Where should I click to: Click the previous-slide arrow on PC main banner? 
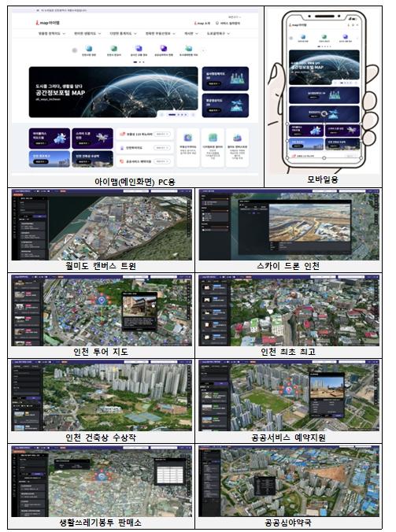[x=161, y=115]
